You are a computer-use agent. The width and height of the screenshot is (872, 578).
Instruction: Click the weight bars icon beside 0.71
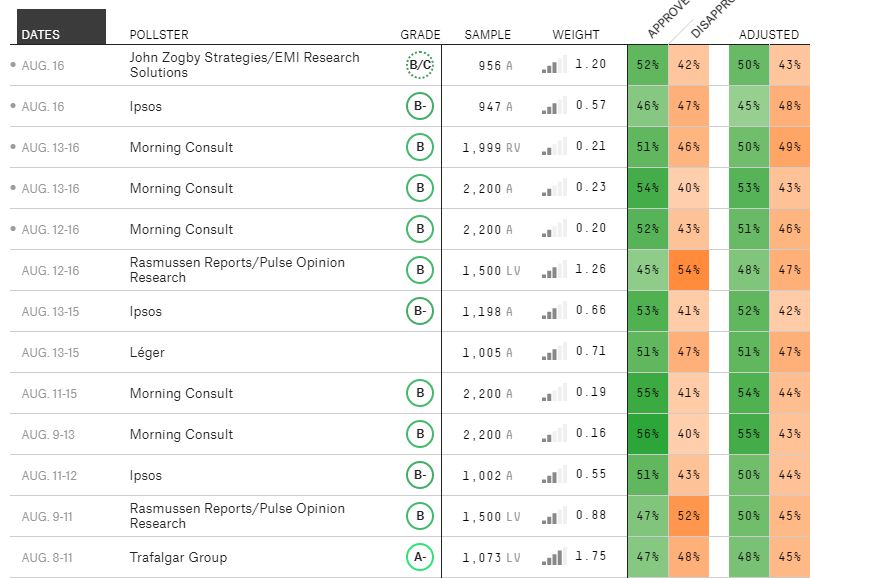click(554, 352)
